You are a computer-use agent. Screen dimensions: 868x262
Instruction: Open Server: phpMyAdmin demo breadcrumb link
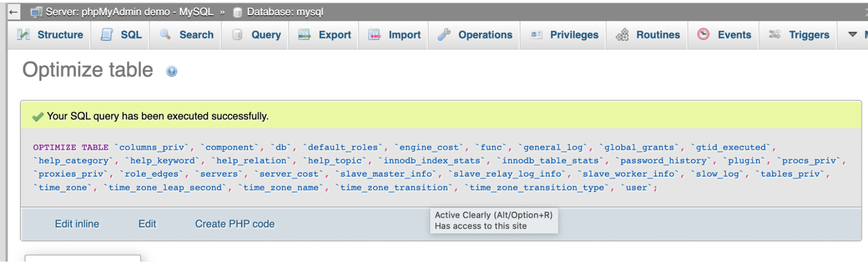(x=129, y=12)
